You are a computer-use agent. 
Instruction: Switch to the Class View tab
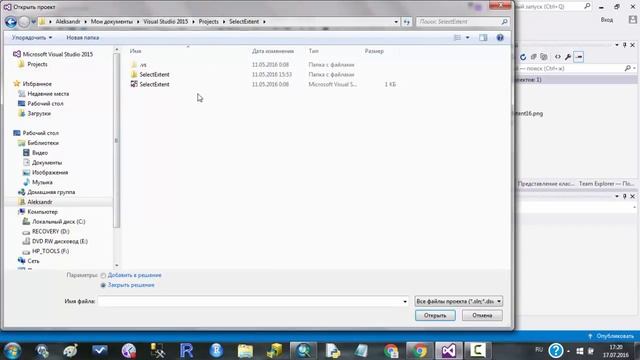545,184
